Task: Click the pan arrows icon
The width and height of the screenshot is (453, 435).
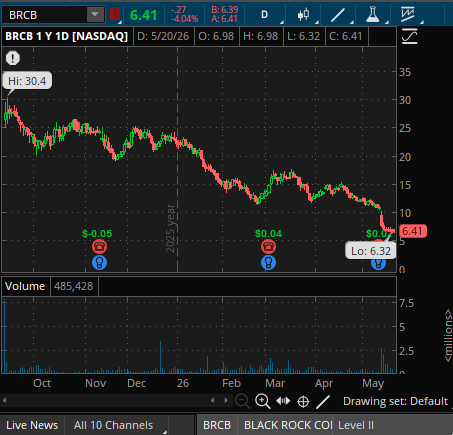Action: click(x=283, y=401)
